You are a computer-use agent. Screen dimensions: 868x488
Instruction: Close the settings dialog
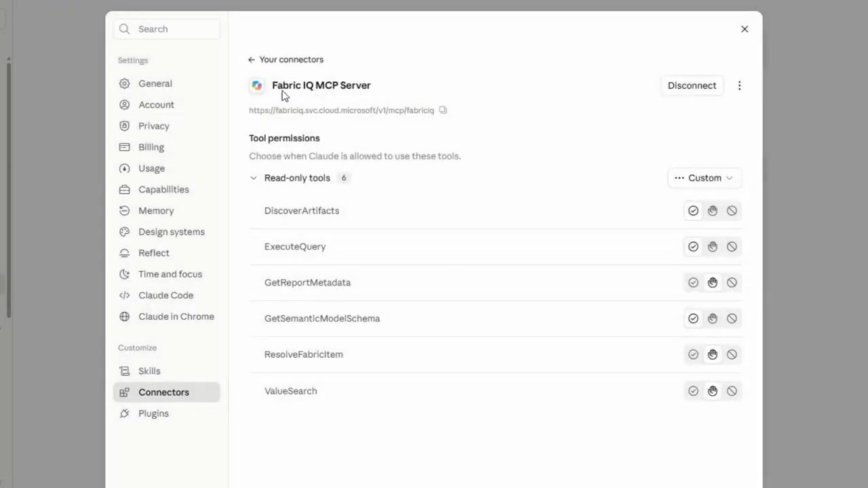tap(745, 29)
